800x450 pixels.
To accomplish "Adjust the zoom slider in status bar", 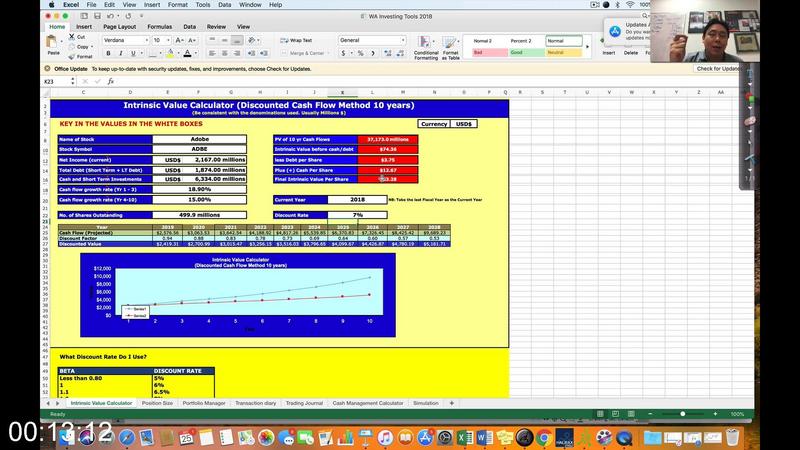I will [x=683, y=414].
